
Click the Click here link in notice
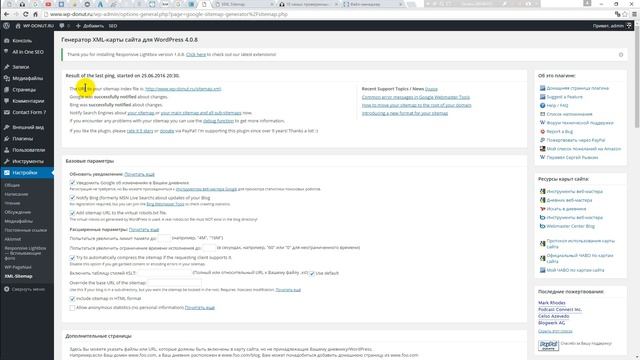pos(196,54)
